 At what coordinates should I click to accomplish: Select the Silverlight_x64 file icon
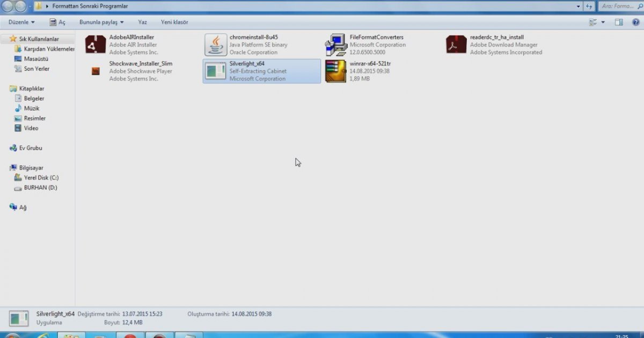pos(216,71)
